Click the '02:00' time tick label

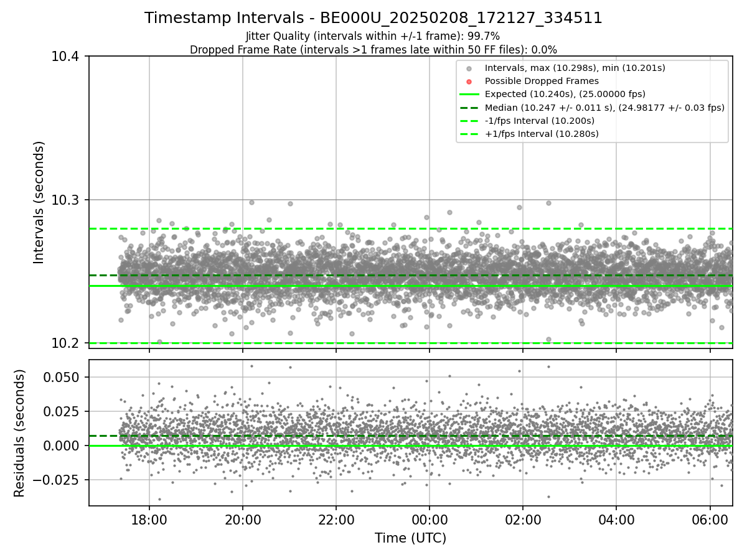[523, 520]
